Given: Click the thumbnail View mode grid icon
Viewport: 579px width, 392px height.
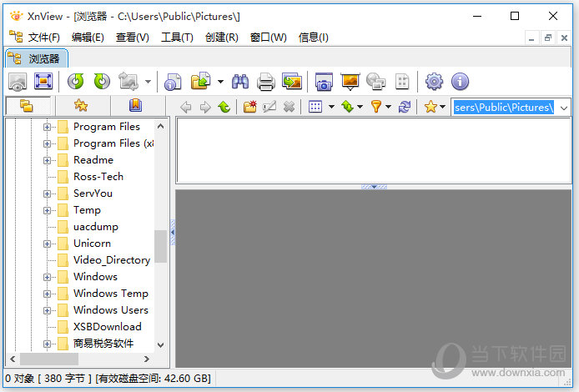Looking at the screenshot, I should click(315, 107).
